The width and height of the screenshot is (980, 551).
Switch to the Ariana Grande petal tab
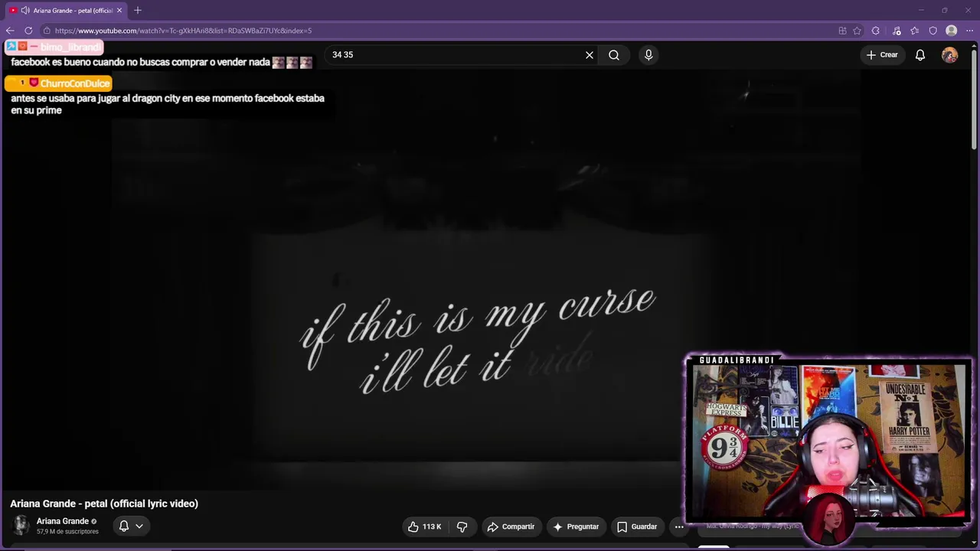[66, 10]
